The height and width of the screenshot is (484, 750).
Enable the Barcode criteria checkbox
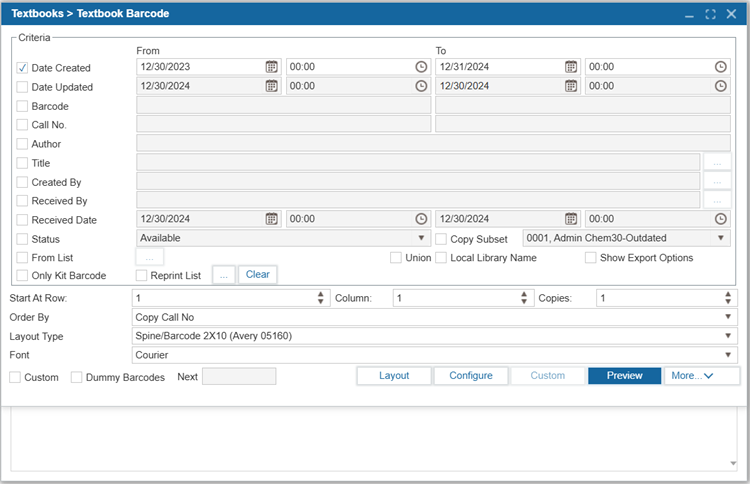click(x=22, y=106)
